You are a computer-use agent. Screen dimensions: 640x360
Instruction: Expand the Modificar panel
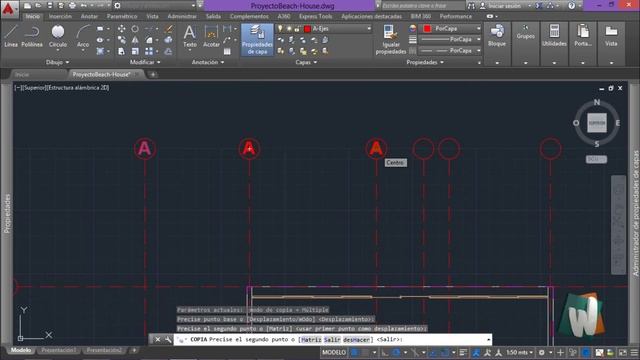tap(145, 62)
